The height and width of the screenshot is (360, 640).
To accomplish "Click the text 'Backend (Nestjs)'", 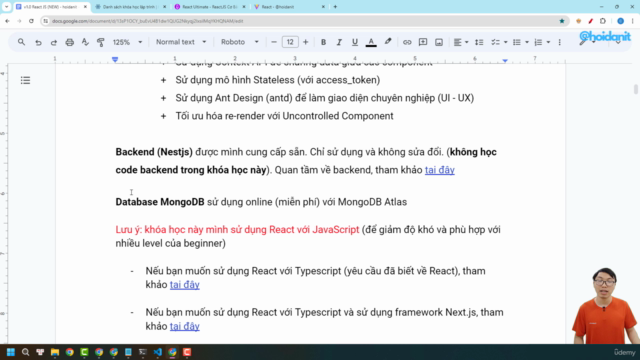I will click(154, 152).
